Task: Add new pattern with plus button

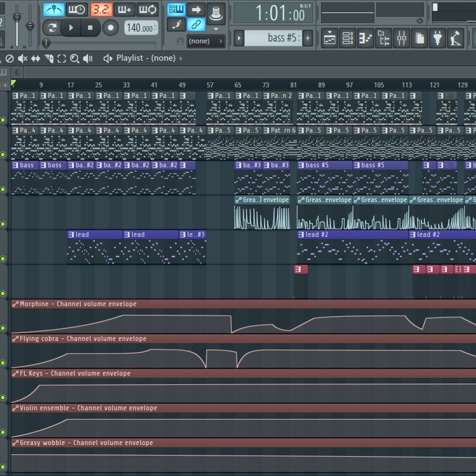Action: click(x=308, y=38)
